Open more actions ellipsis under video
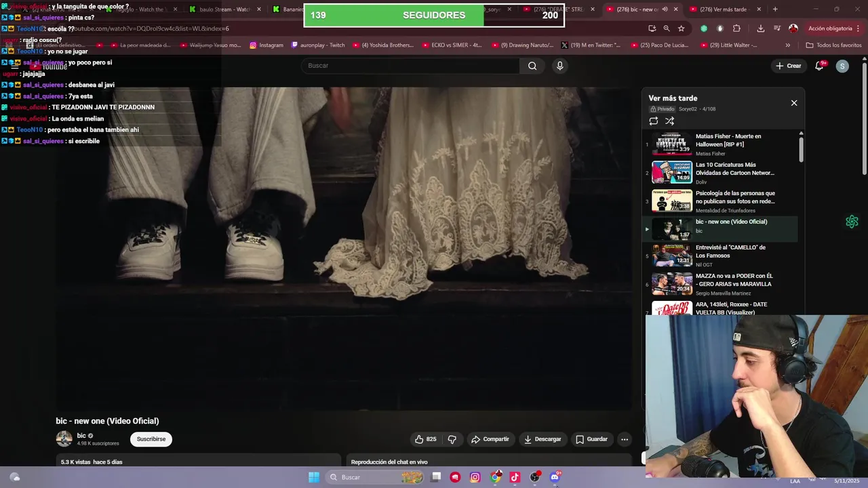Viewport: 868px width, 488px height. [x=625, y=439]
